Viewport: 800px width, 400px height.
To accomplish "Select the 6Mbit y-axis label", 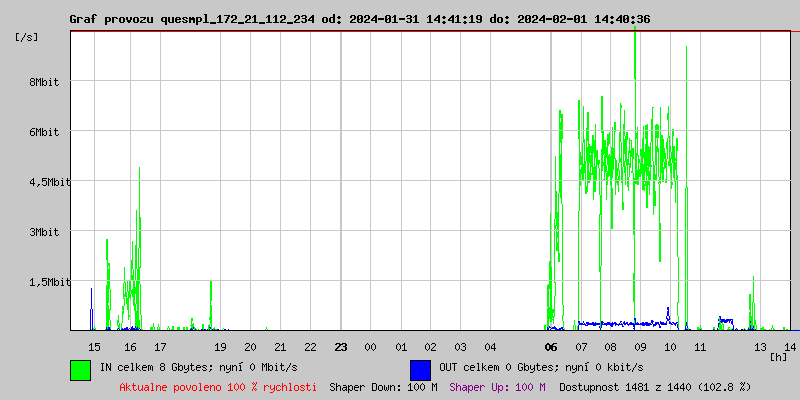I will click(x=44, y=132).
